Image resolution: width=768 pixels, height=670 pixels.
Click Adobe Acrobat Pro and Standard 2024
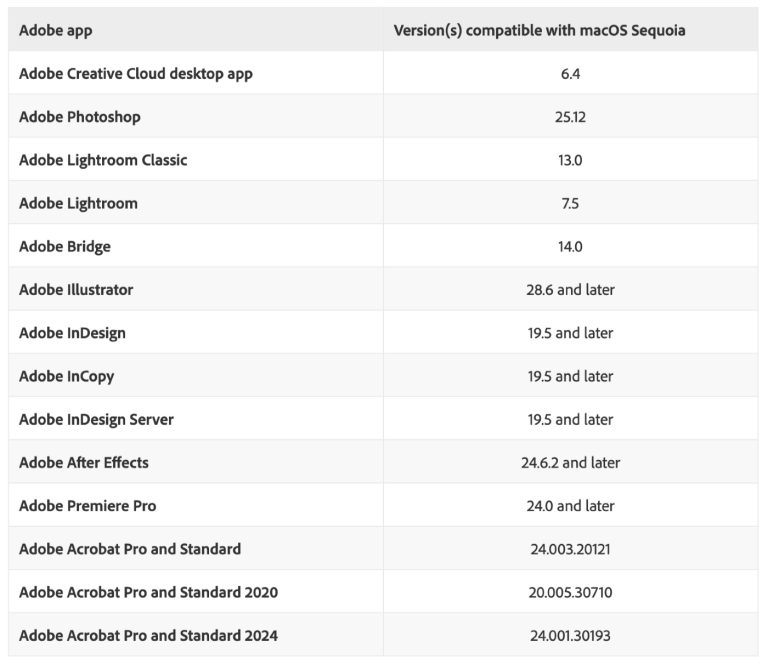pyautogui.click(x=148, y=635)
